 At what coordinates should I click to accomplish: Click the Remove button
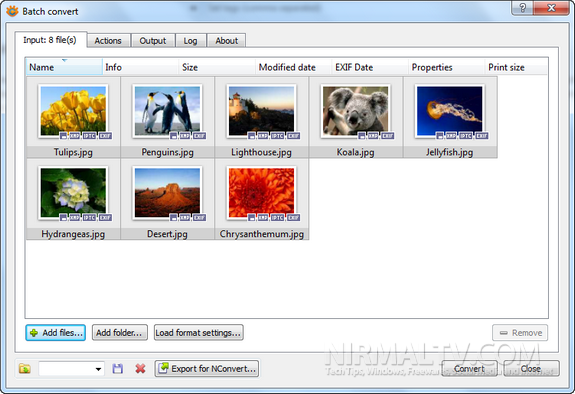(x=520, y=333)
